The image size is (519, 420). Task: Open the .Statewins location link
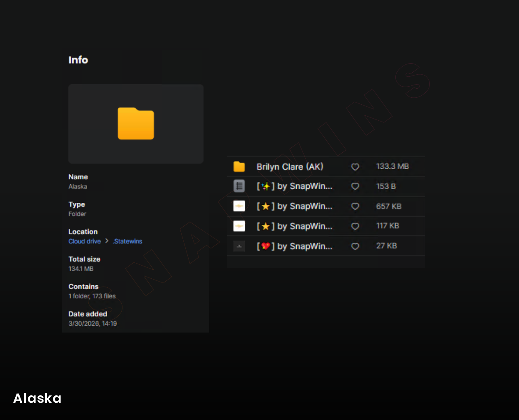(x=128, y=241)
